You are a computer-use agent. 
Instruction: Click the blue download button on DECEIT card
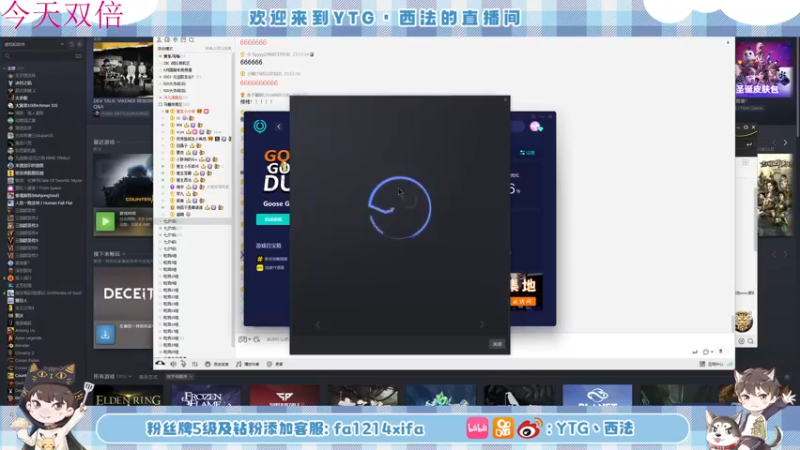pyautogui.click(x=105, y=335)
